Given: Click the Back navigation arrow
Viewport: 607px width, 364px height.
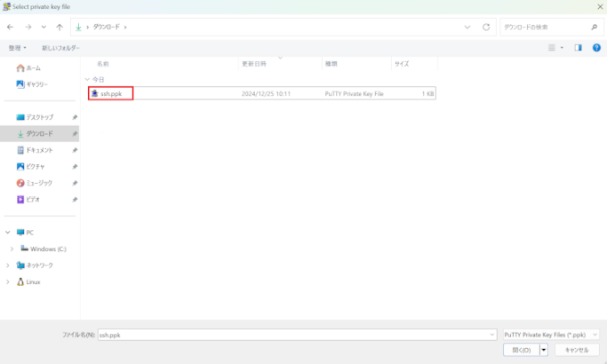Looking at the screenshot, I should [11, 27].
